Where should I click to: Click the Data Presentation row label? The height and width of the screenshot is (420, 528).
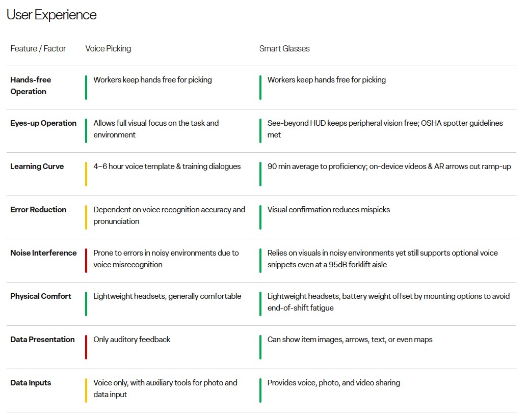coord(42,340)
